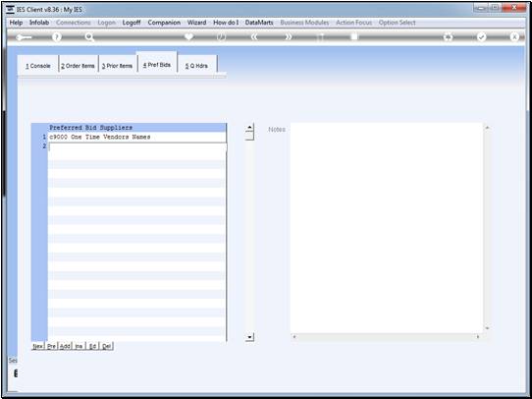Click the round X cancel icon in the toolbar
Screen dimensions: 532x399
pyautogui.click(x=514, y=37)
